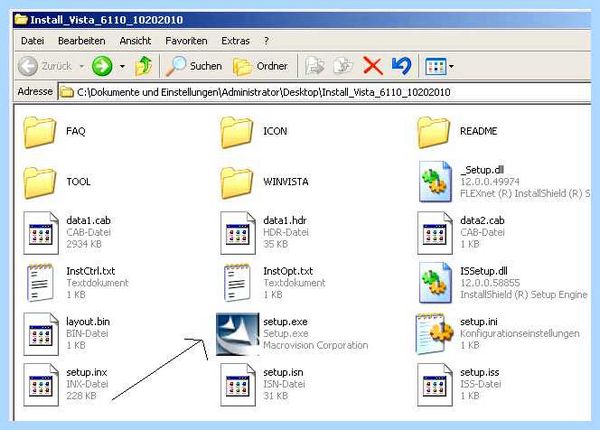Click the Install_Vista_6110_10202010 window title bar
This screenshot has width=600, height=430.
tap(302, 20)
